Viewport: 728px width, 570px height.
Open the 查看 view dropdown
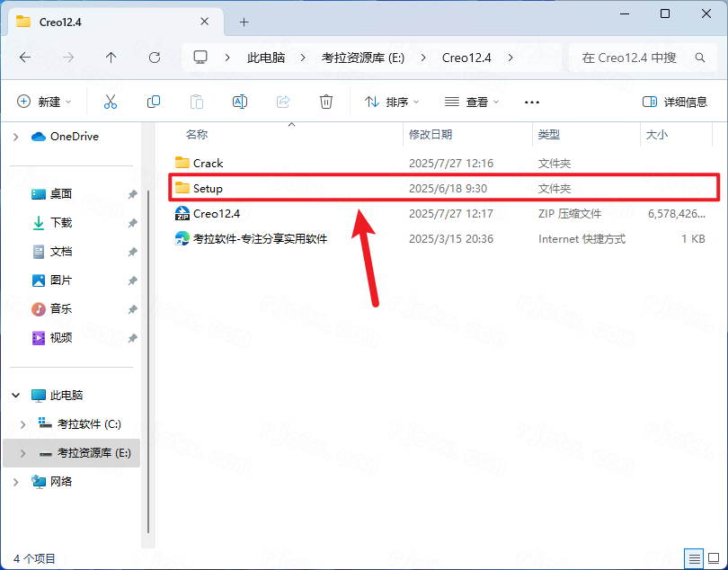pos(471,102)
